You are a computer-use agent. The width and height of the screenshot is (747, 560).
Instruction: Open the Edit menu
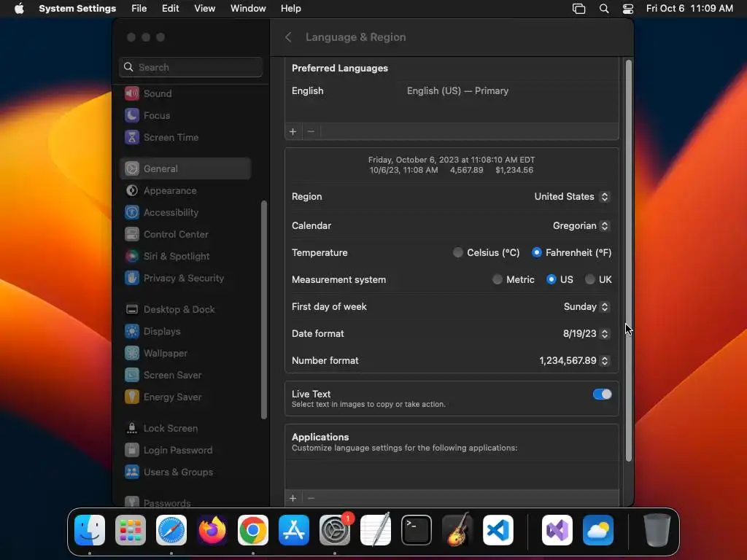170,9
